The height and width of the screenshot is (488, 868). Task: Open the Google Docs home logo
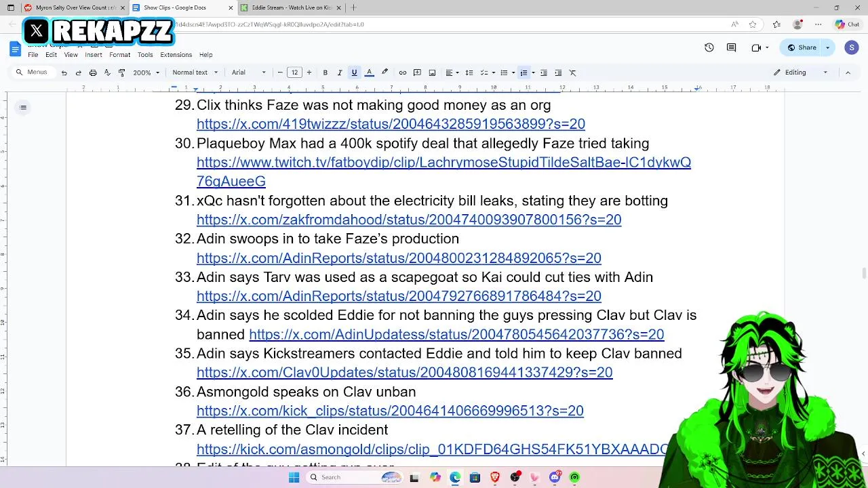(x=15, y=49)
